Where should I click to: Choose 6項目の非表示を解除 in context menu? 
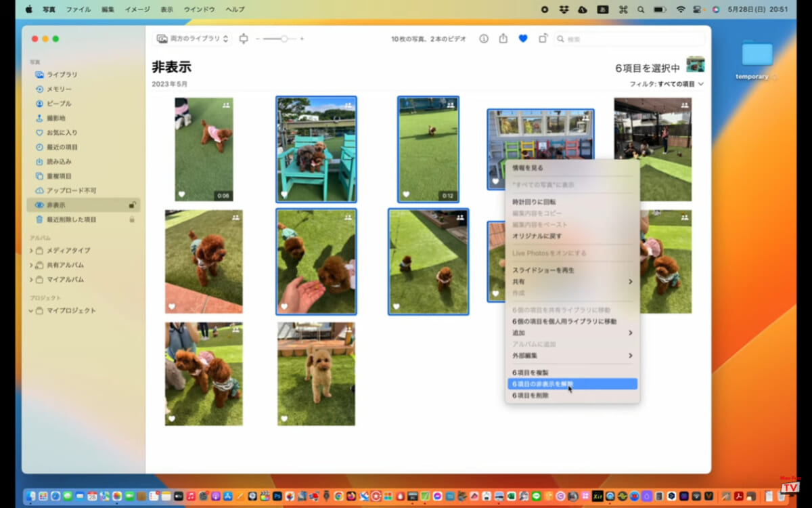pos(572,384)
